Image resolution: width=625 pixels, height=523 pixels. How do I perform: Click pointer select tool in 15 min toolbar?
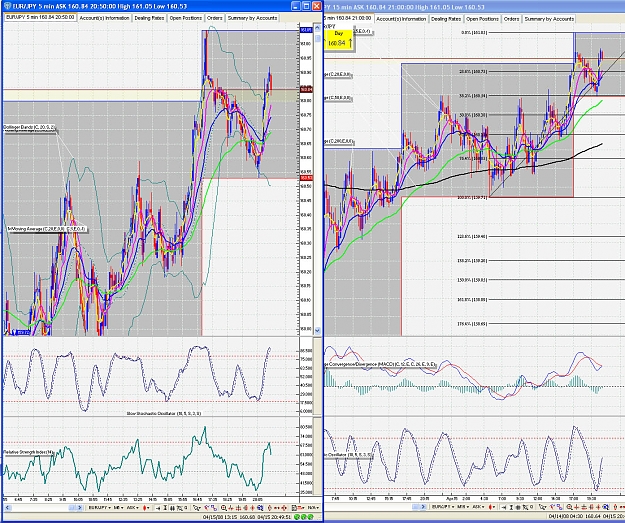tap(542, 507)
